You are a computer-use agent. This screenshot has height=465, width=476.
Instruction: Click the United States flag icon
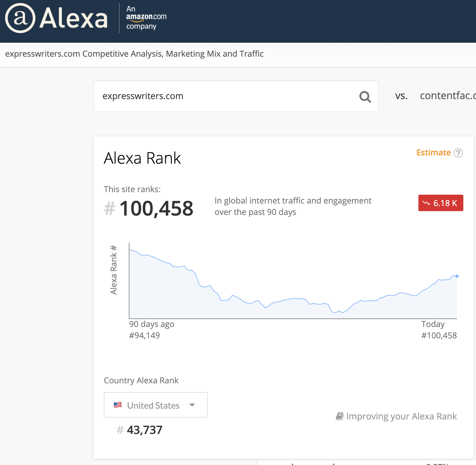[x=117, y=405]
